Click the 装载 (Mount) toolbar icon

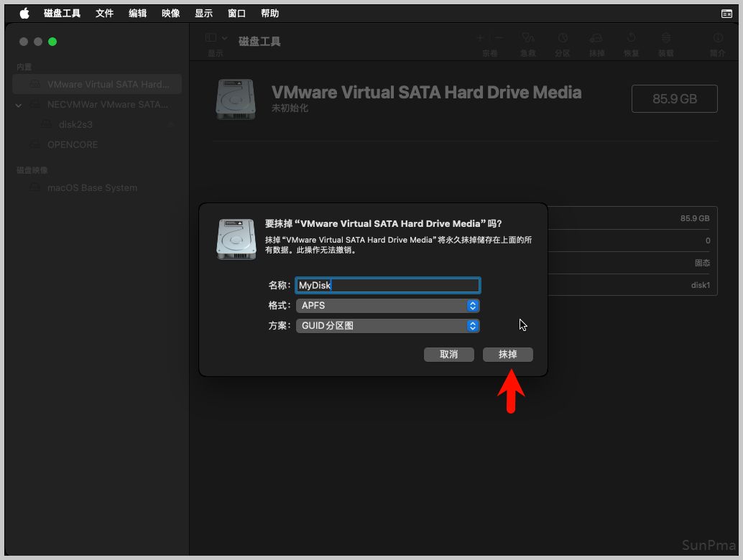(x=666, y=39)
